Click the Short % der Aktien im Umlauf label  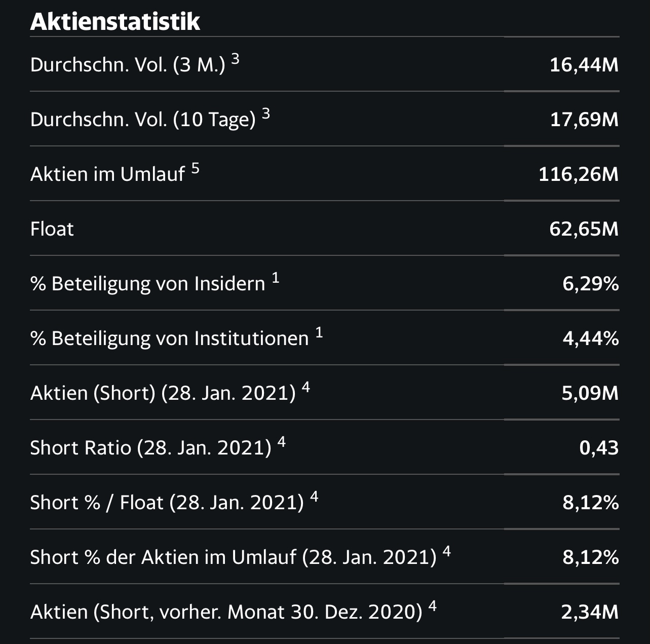233,557
